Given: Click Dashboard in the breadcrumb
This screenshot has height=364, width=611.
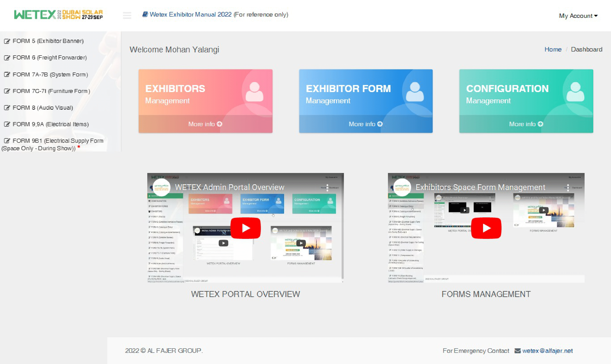Looking at the screenshot, I should 587,49.
